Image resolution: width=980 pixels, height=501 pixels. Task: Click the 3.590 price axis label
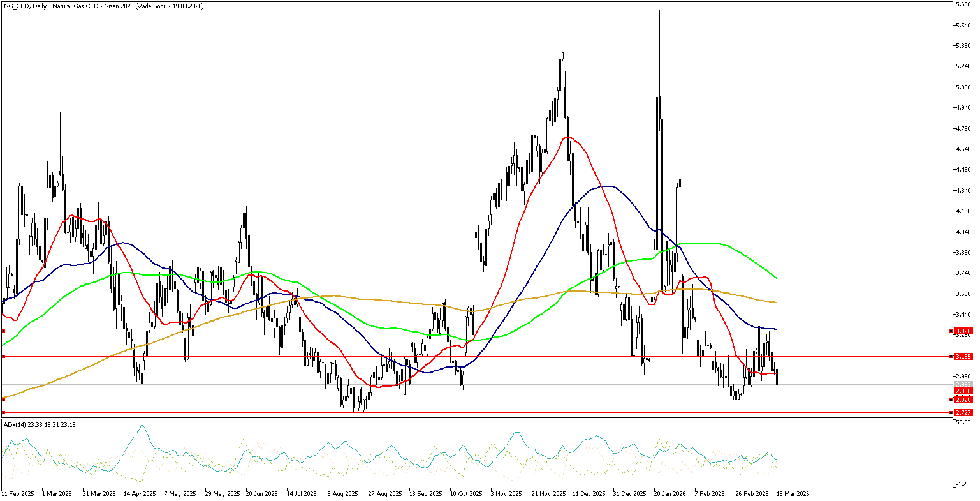963,294
